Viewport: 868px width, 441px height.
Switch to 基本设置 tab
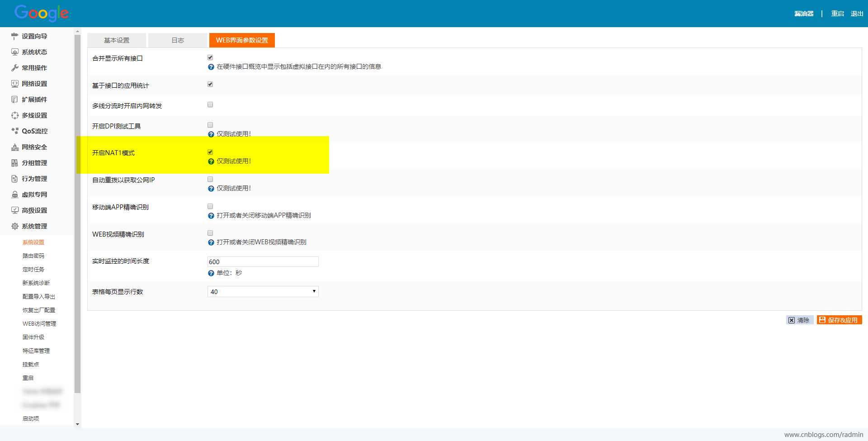tap(117, 40)
